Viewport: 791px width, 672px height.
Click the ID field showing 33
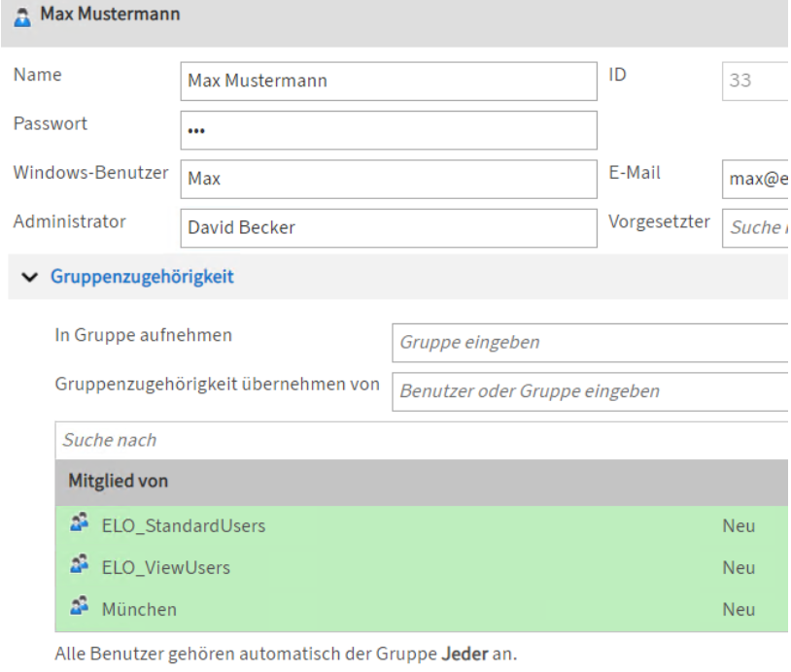755,82
